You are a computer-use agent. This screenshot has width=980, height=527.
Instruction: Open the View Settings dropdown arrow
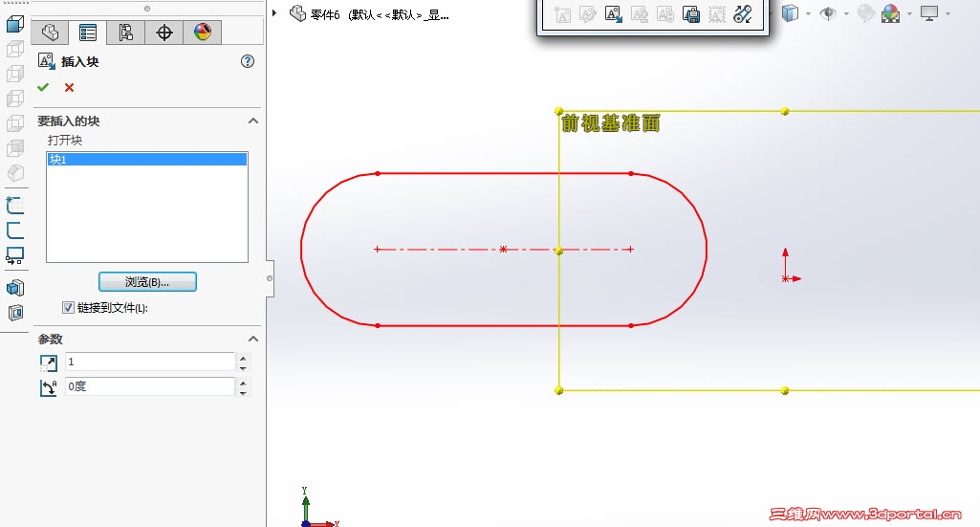[x=947, y=13]
